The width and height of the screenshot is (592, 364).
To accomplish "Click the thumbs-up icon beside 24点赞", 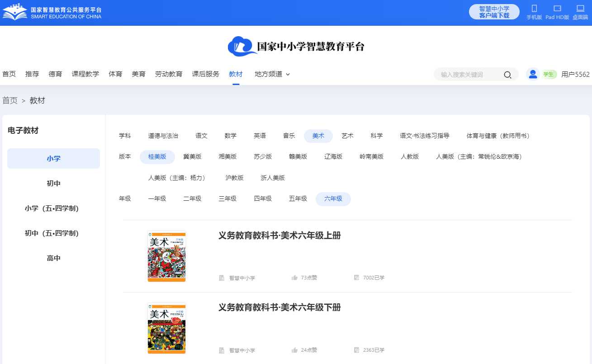I will click(294, 350).
